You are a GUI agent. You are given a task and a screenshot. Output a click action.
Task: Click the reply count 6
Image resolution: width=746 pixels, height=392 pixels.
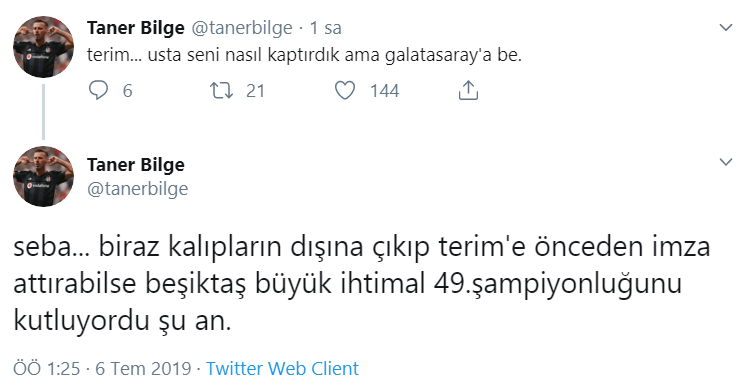[x=128, y=91]
